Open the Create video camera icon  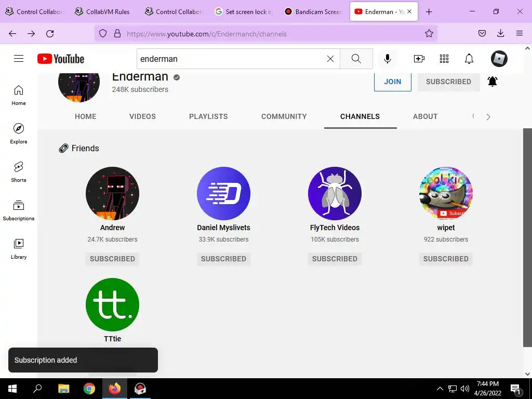(419, 59)
